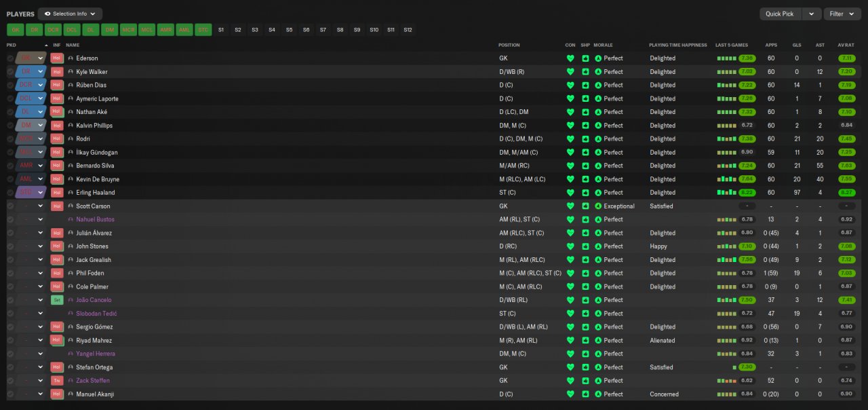The width and height of the screenshot is (868, 410).
Task: Click the player icon beside Nahuel Bustos
Action: [x=71, y=220]
